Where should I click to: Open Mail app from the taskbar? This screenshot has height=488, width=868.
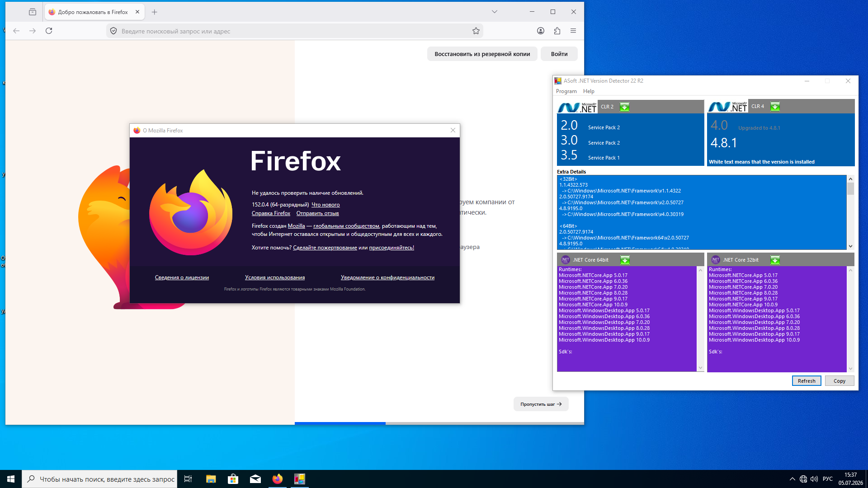tap(255, 479)
